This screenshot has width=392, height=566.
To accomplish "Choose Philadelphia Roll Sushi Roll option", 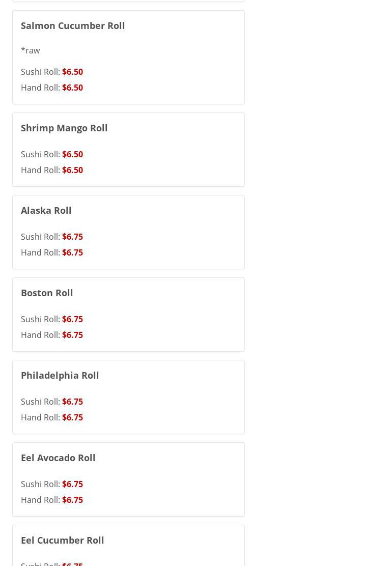I will (52, 402).
